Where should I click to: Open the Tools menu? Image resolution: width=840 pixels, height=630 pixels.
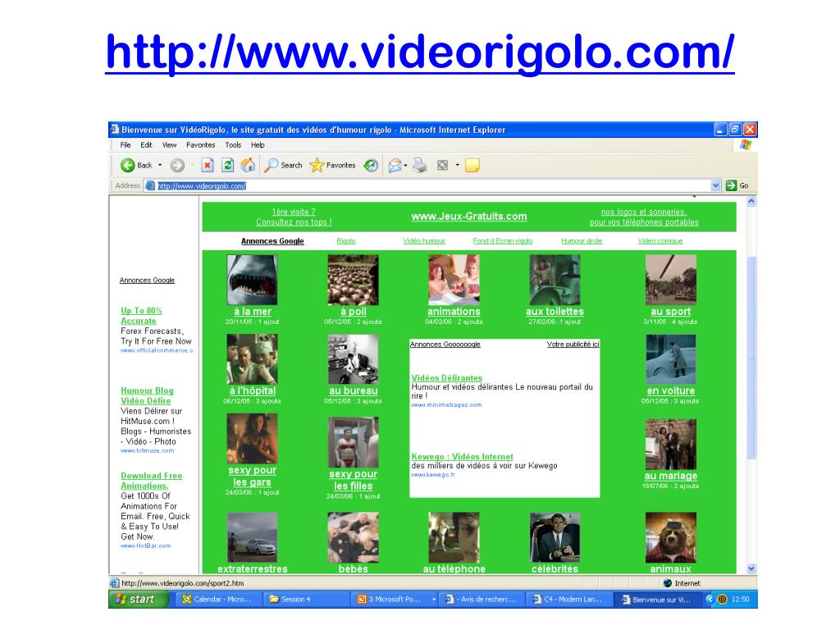233,144
